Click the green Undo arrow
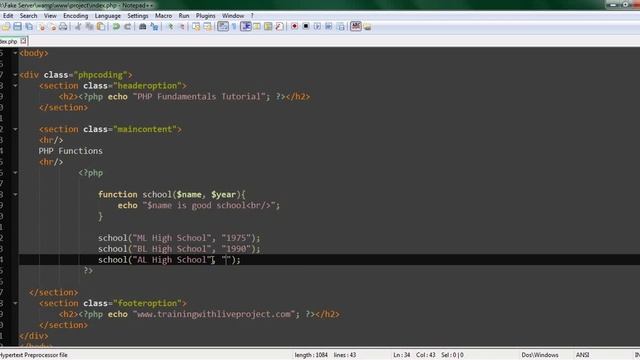The width and height of the screenshot is (640, 360). tap(116, 27)
